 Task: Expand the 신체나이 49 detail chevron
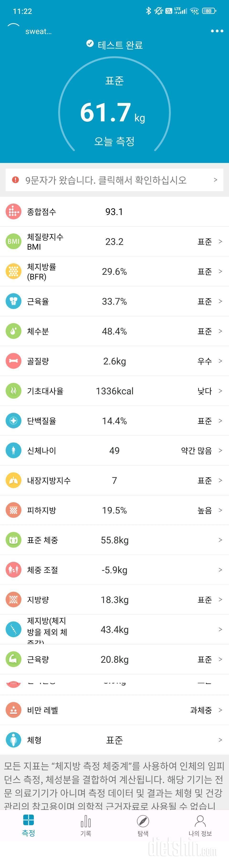click(220, 450)
